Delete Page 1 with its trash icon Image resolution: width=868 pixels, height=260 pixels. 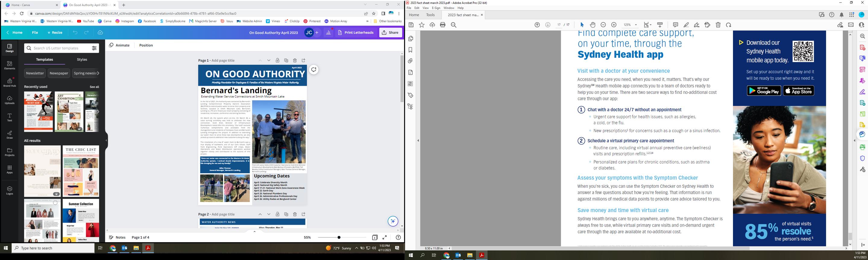[295, 60]
